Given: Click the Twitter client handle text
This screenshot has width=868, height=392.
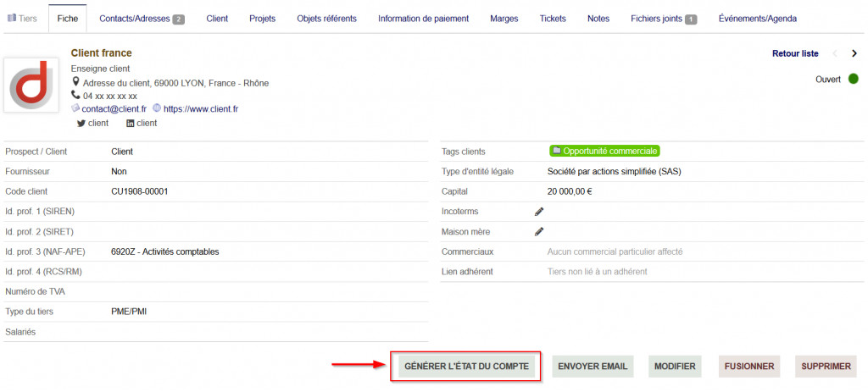Looking at the screenshot, I should point(98,124).
